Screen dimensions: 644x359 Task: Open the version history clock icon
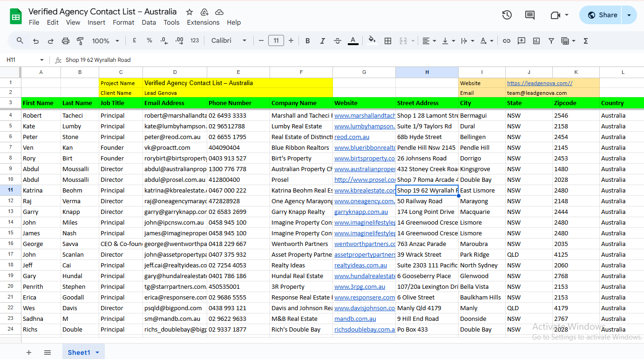pos(507,15)
